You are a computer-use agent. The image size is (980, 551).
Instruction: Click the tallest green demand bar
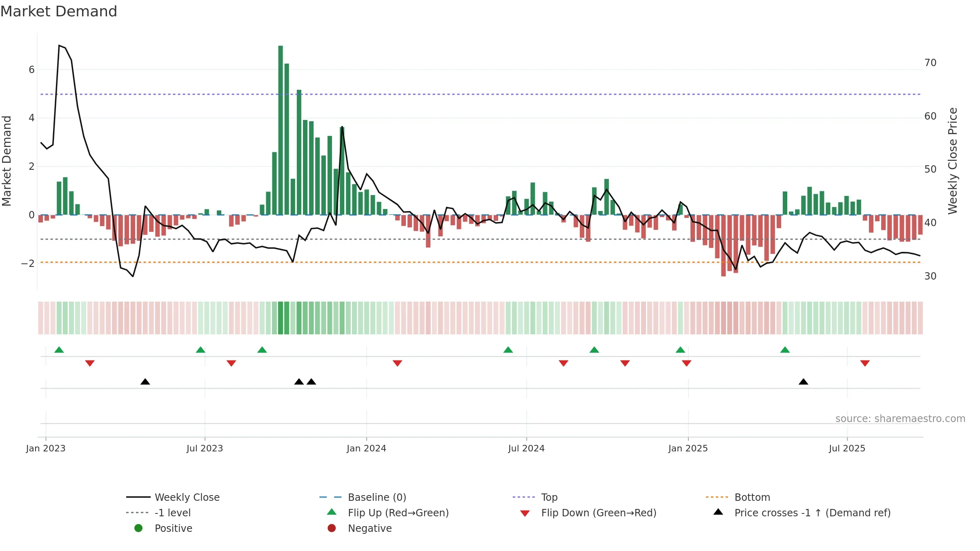tap(281, 130)
